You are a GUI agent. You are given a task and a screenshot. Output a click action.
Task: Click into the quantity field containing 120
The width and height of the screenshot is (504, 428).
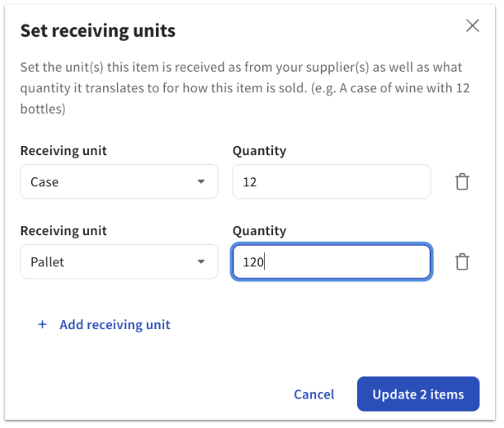click(331, 262)
